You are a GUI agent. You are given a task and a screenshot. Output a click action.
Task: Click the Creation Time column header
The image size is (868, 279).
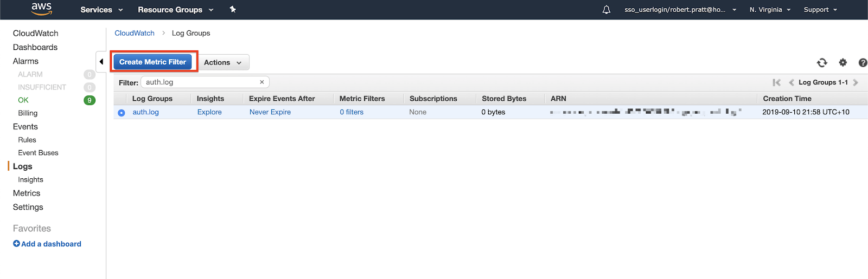pyautogui.click(x=787, y=99)
